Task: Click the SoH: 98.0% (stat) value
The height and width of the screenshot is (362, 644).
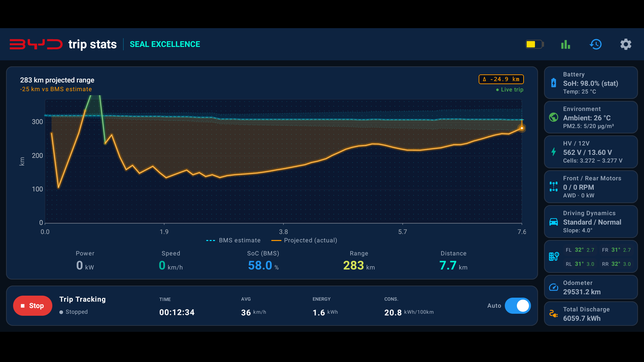Action: (x=590, y=83)
